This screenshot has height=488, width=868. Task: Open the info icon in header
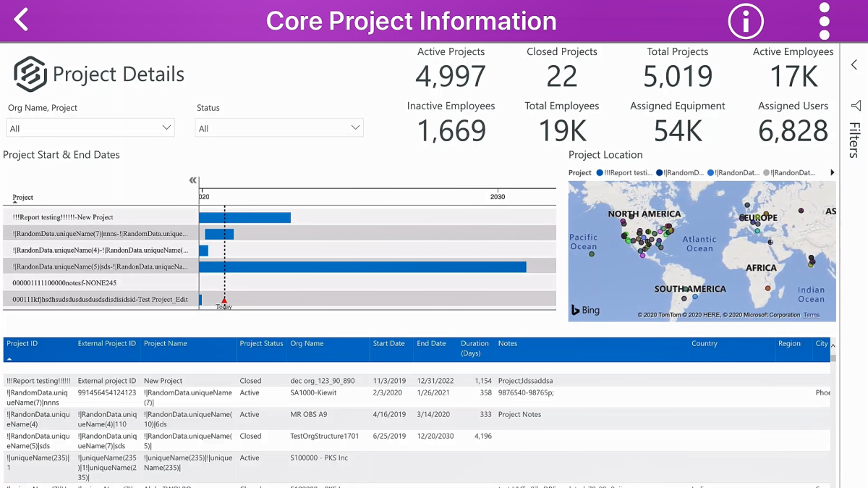coord(745,20)
